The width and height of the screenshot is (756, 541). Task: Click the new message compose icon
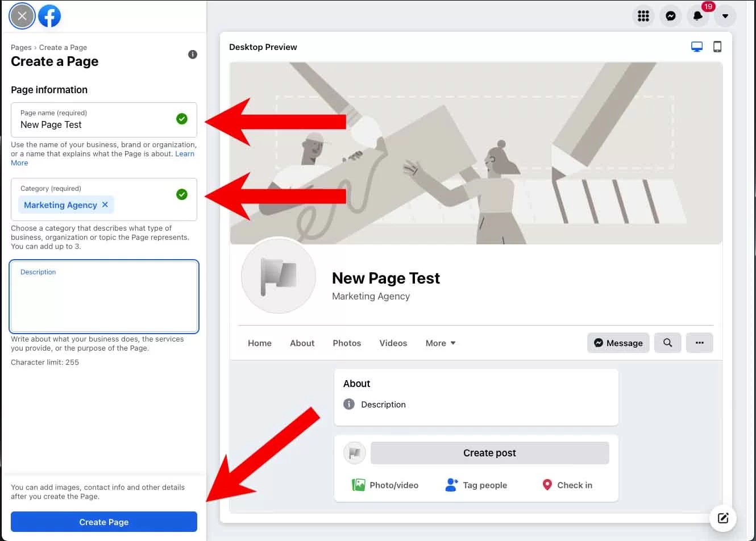[723, 518]
